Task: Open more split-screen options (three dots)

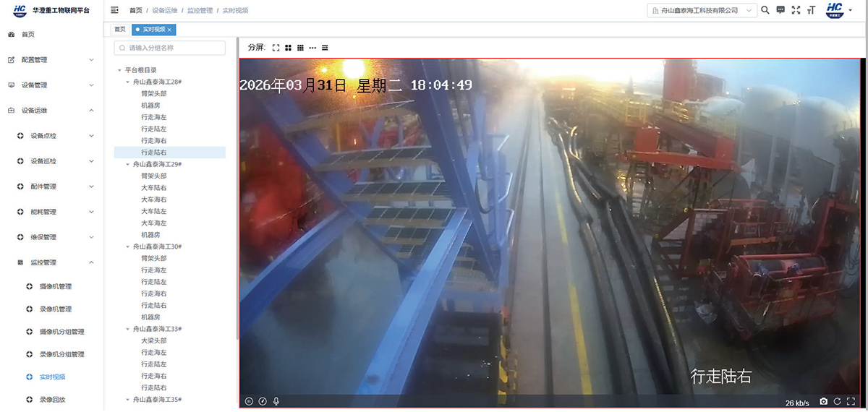Action: [312, 48]
